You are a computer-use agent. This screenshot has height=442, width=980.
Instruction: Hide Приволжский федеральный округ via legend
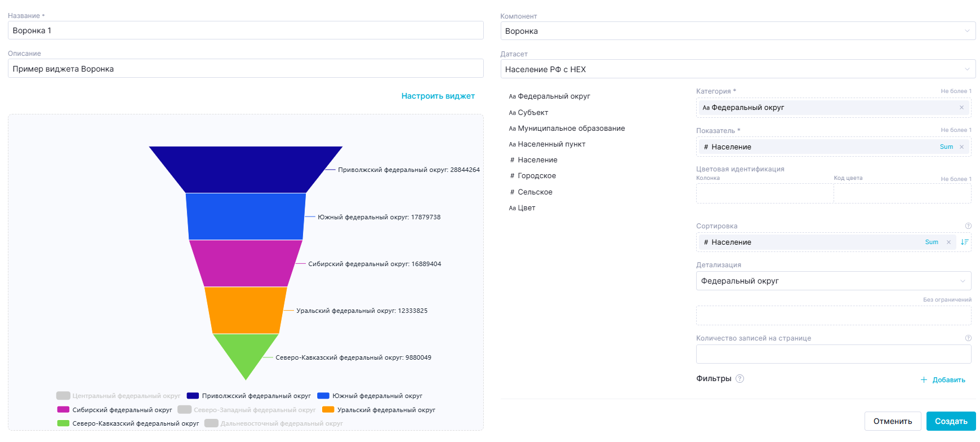[249, 396]
